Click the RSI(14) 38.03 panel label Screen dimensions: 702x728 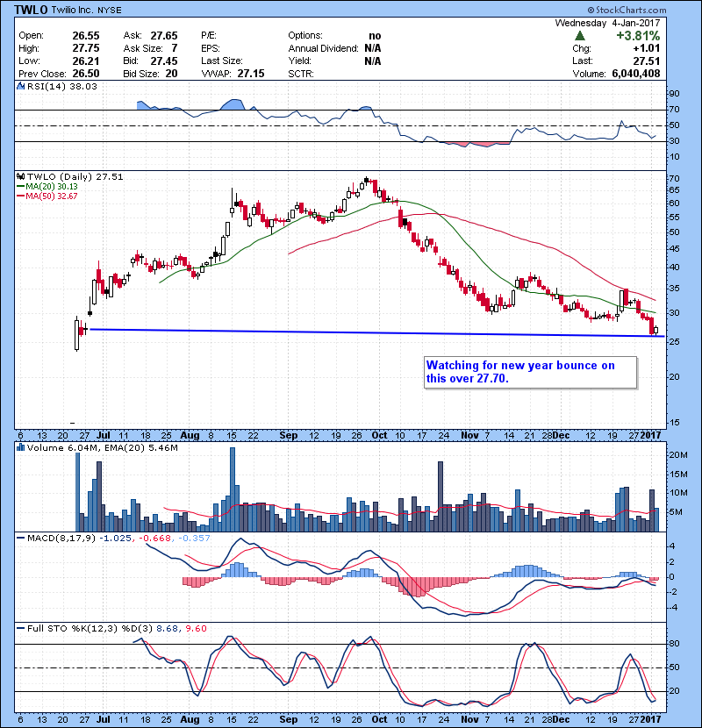[x=62, y=86]
